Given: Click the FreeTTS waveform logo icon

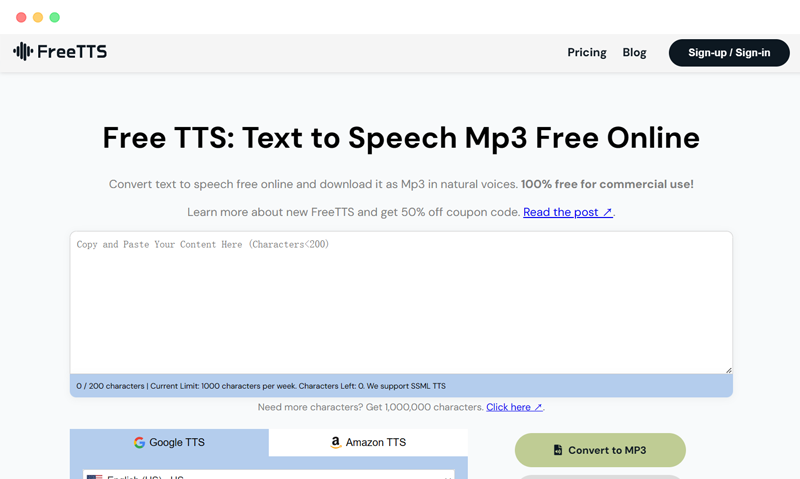Looking at the screenshot, I should click(x=23, y=52).
